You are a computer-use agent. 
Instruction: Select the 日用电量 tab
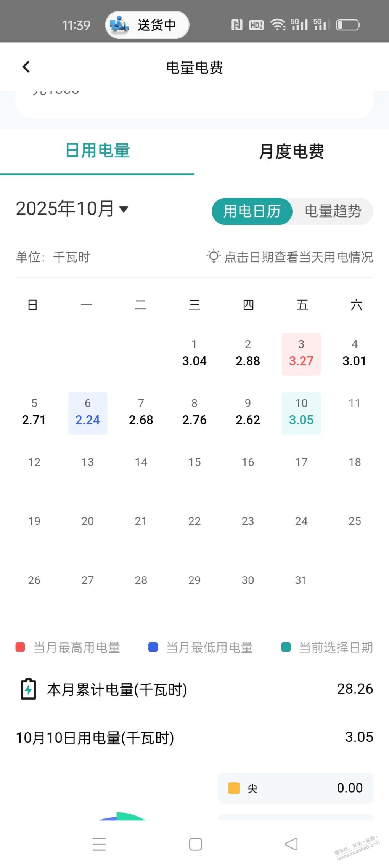pos(98,151)
